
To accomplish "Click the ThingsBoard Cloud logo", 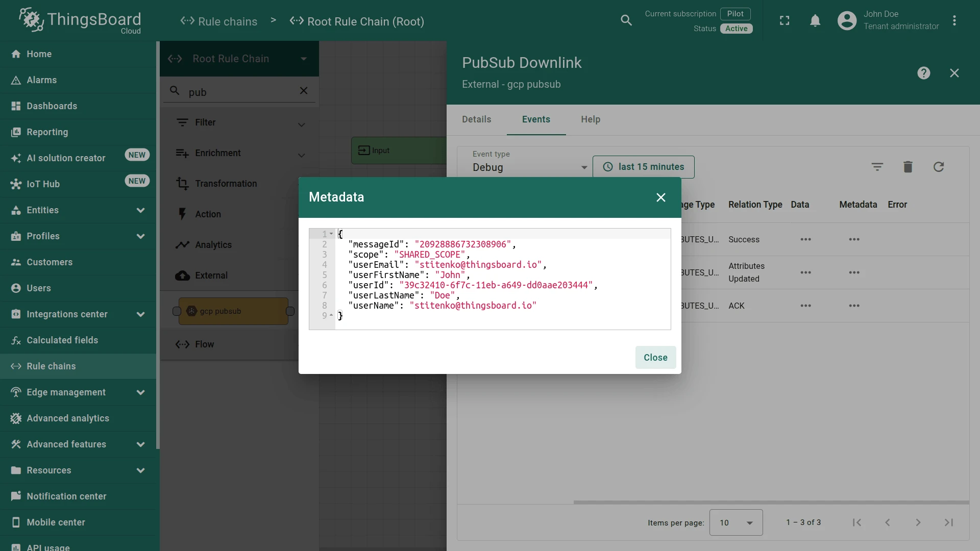I will pyautogui.click(x=80, y=20).
